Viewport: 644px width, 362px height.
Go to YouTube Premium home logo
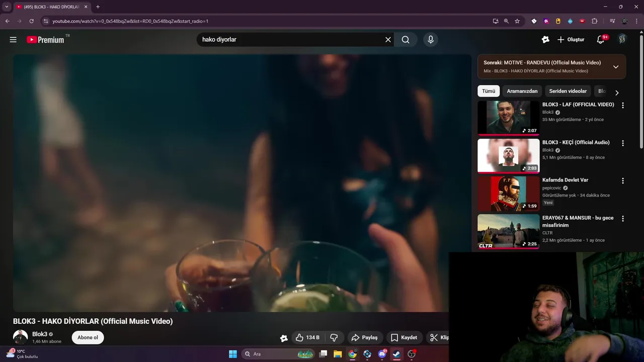point(46,40)
